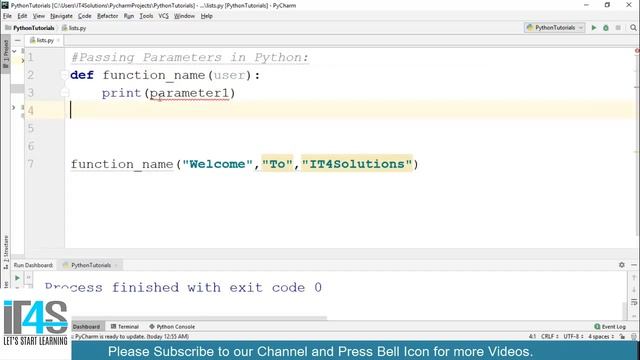The image size is (640, 360).
Task: Click the "IT4Solutions" string argument
Action: [357, 164]
